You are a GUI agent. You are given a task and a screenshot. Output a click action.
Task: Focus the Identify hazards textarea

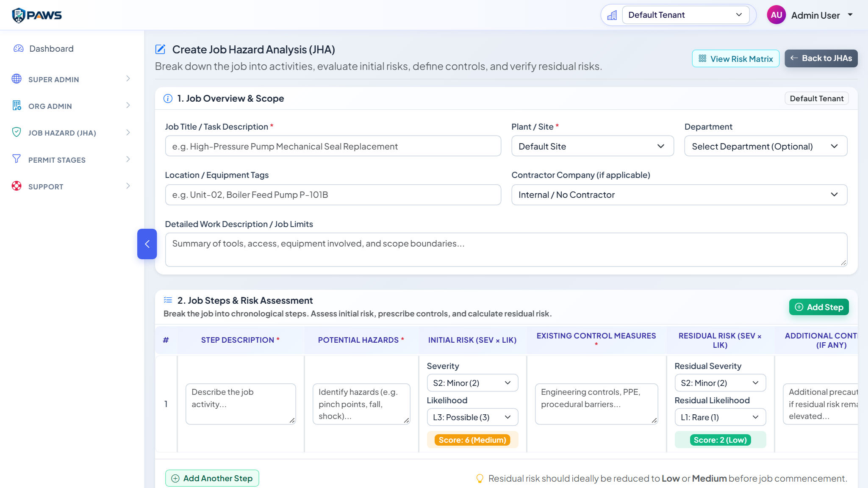(x=361, y=404)
